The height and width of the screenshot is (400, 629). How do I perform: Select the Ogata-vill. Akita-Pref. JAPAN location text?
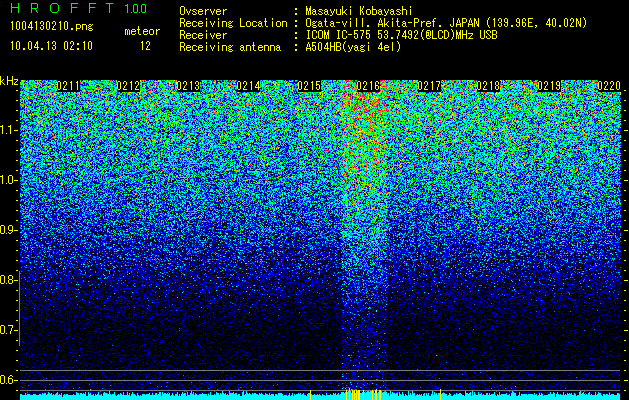click(x=446, y=24)
